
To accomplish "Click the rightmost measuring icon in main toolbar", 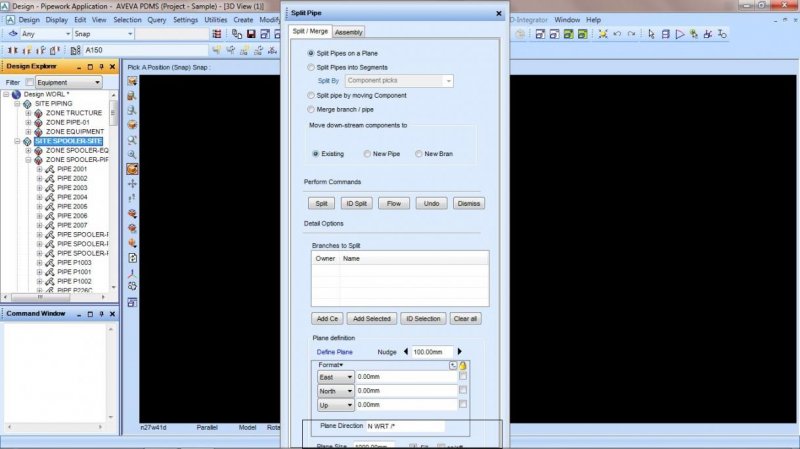I will [x=722, y=34].
